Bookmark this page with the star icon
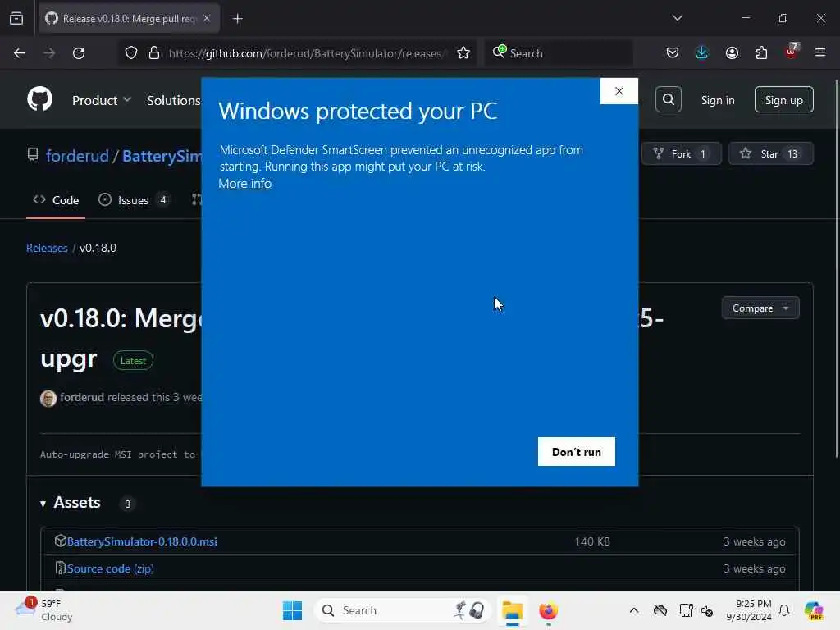The height and width of the screenshot is (630, 840). click(x=463, y=53)
